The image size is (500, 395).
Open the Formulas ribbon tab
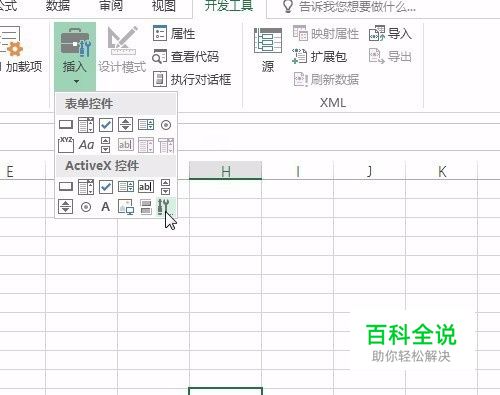click(x=7, y=5)
